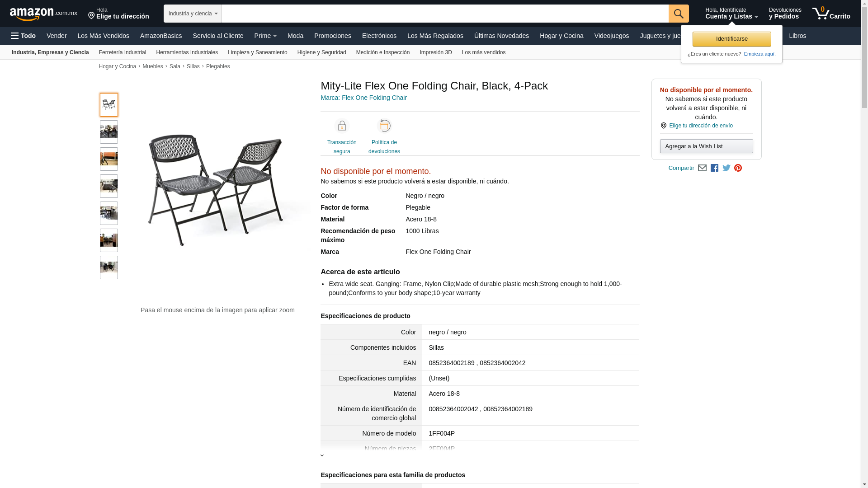Expand the product specifications table

(322, 455)
